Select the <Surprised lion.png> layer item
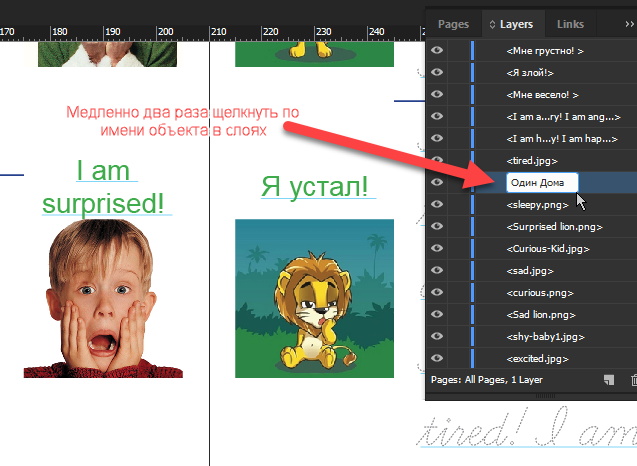This screenshot has width=637, height=466. tap(554, 226)
